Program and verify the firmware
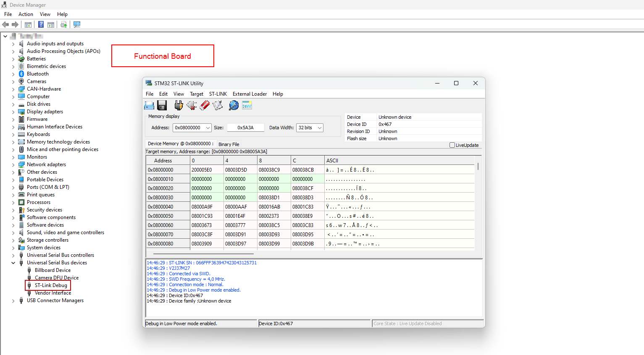The width and height of the screenshot is (644, 355). [x=217, y=105]
